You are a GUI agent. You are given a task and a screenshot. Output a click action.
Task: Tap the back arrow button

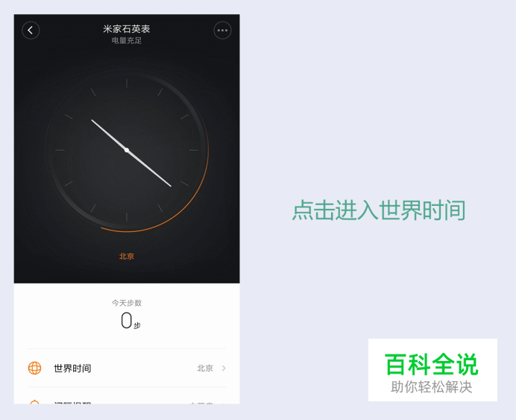pos(31,31)
